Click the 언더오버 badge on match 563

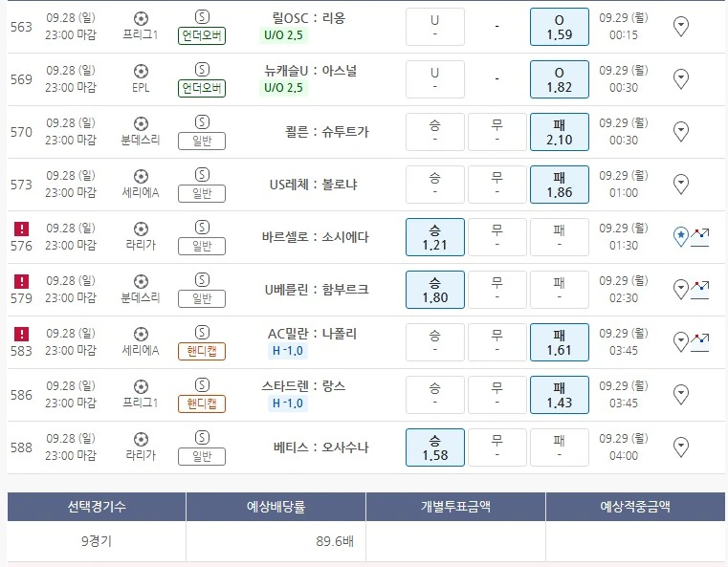202,35
